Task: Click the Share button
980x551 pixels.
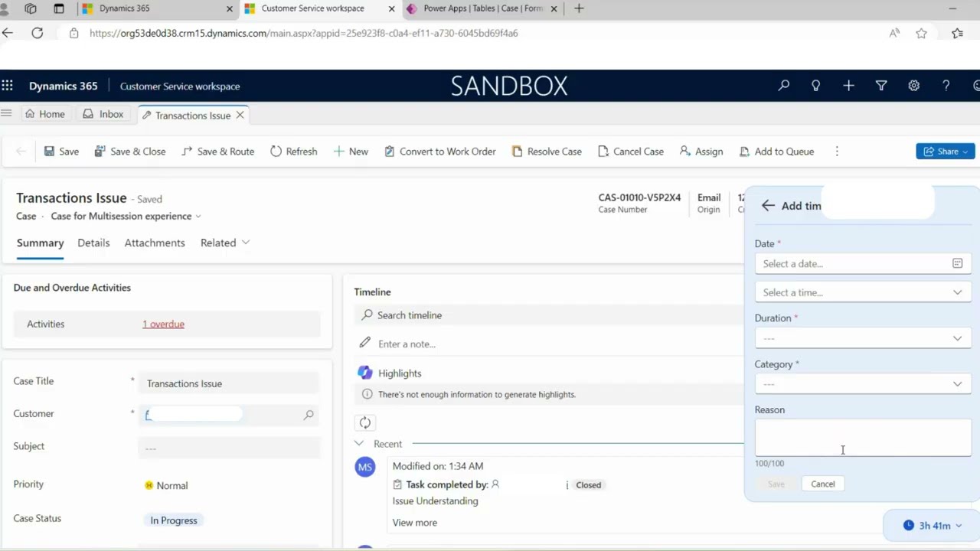Action: tap(945, 152)
